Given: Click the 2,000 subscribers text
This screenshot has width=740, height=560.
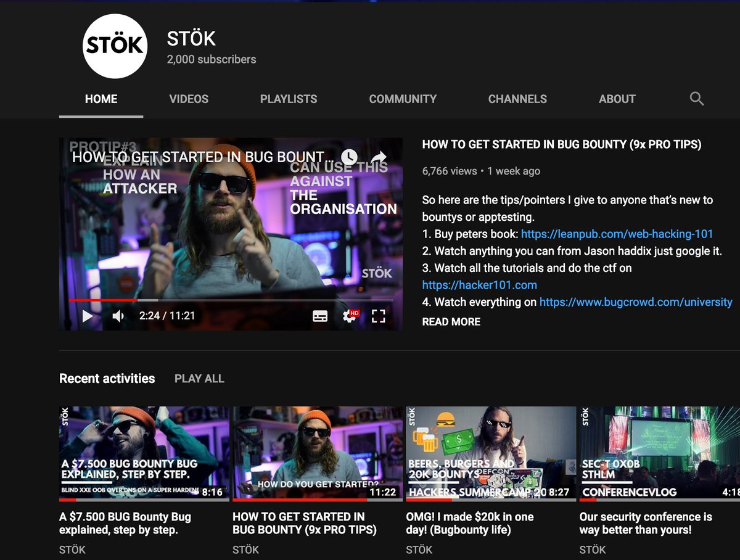Looking at the screenshot, I should 212,60.
